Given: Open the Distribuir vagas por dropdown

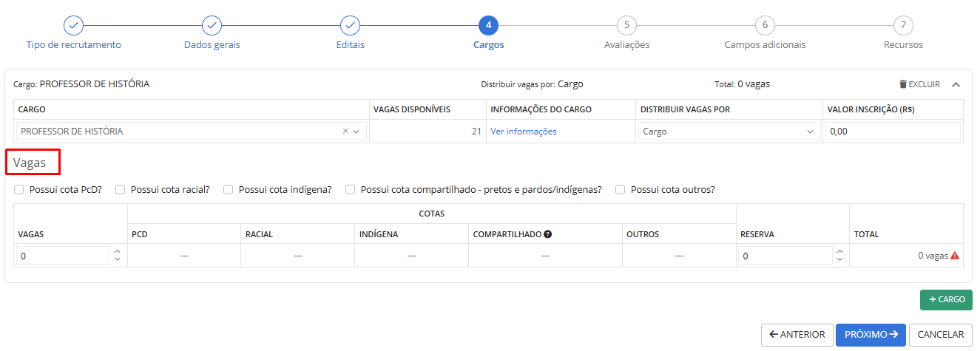Looking at the screenshot, I should 728,132.
